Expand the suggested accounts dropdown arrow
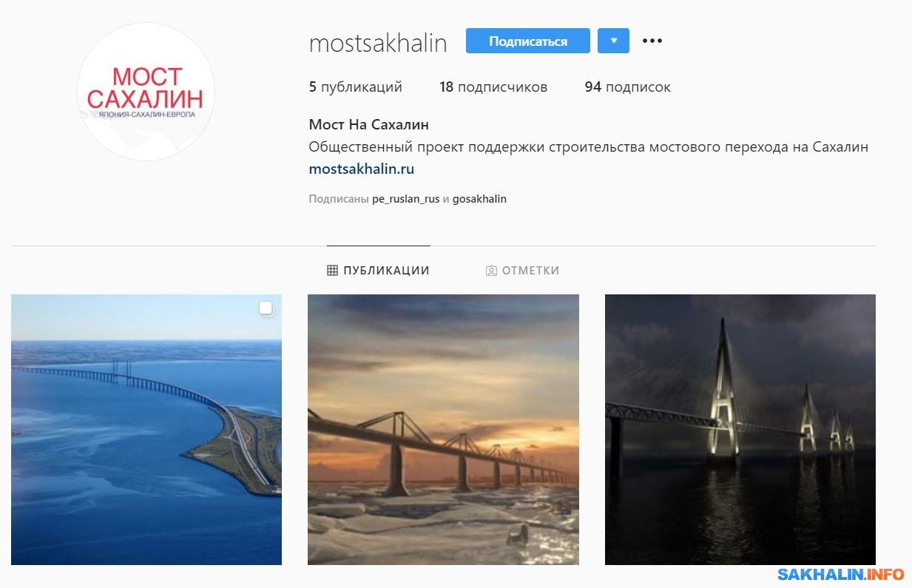912x588 pixels. [613, 41]
